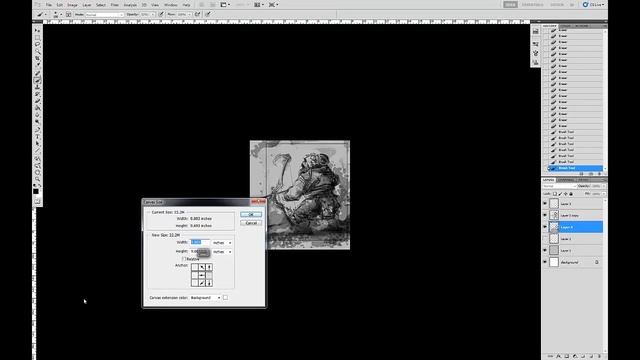The image size is (640, 360).
Task: Open the Window menu
Action: coord(171,5)
